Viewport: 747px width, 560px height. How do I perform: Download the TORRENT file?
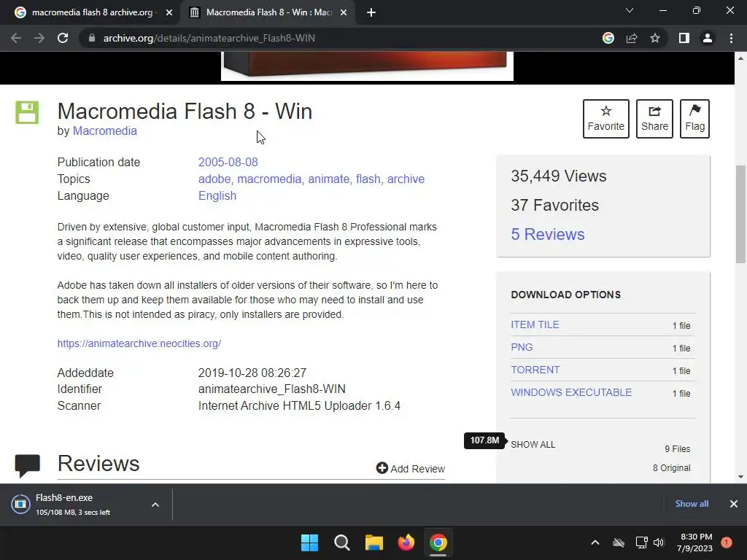click(535, 370)
